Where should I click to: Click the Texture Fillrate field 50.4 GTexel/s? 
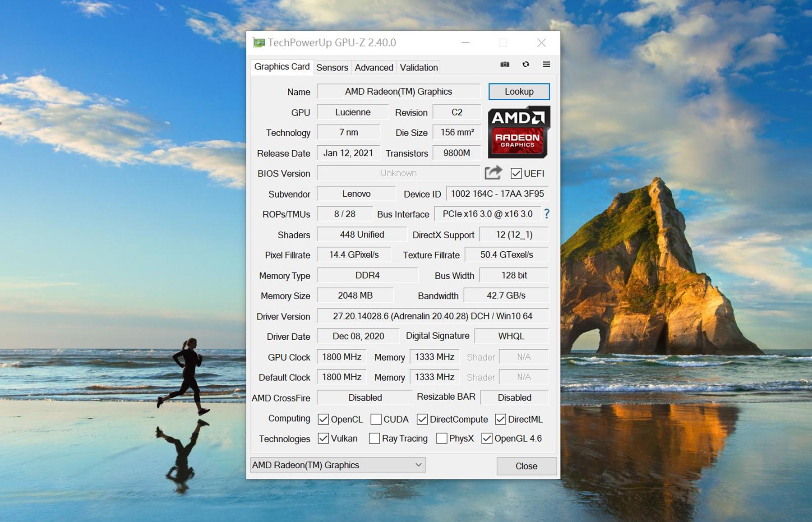(x=507, y=255)
